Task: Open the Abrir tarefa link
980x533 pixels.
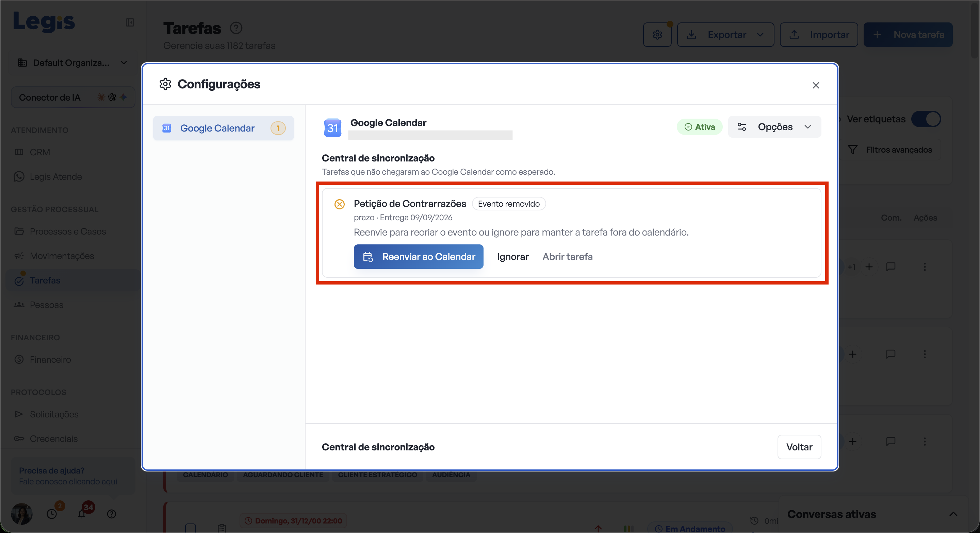Action: pyautogui.click(x=567, y=257)
